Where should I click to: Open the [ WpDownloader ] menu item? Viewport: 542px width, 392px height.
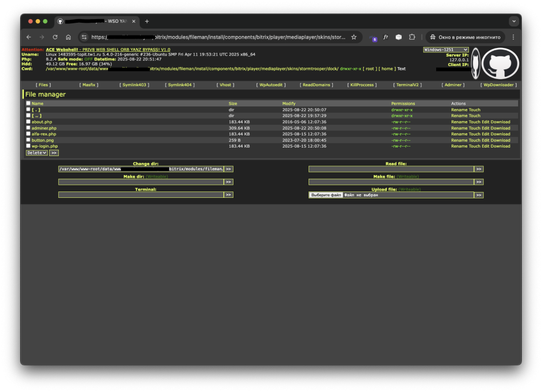pos(499,85)
